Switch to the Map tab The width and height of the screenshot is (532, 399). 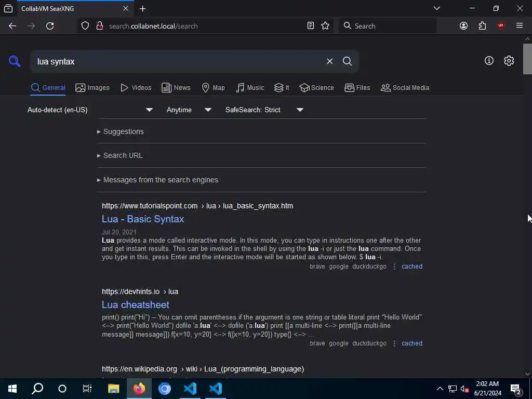pyautogui.click(x=213, y=87)
